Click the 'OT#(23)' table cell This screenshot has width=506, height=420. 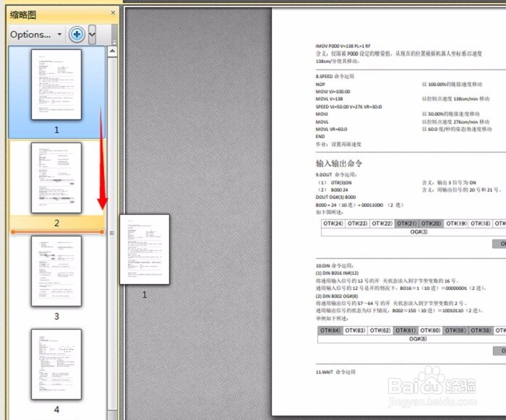pyautogui.click(x=358, y=223)
